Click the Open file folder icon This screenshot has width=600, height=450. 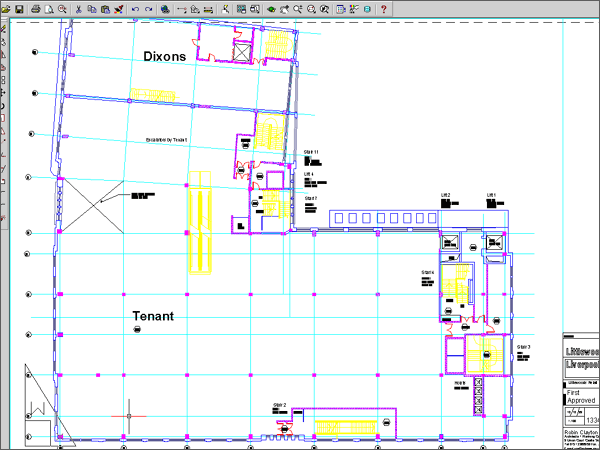coord(6,9)
